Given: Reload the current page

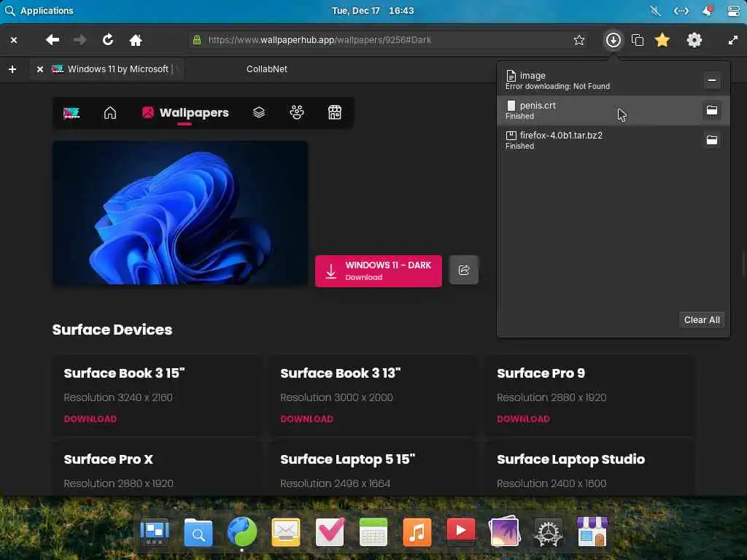Looking at the screenshot, I should coord(108,40).
